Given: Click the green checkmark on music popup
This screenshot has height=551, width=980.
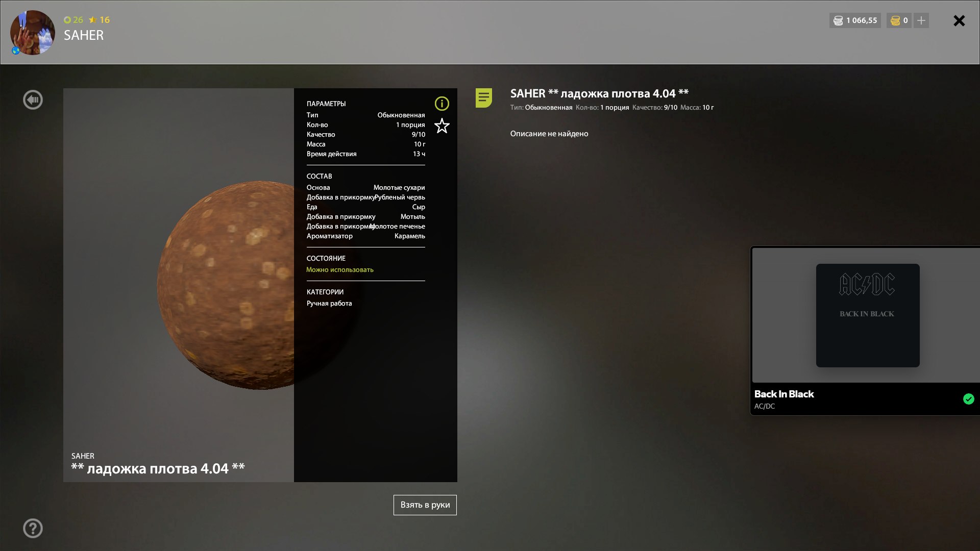Looking at the screenshot, I should [x=968, y=399].
